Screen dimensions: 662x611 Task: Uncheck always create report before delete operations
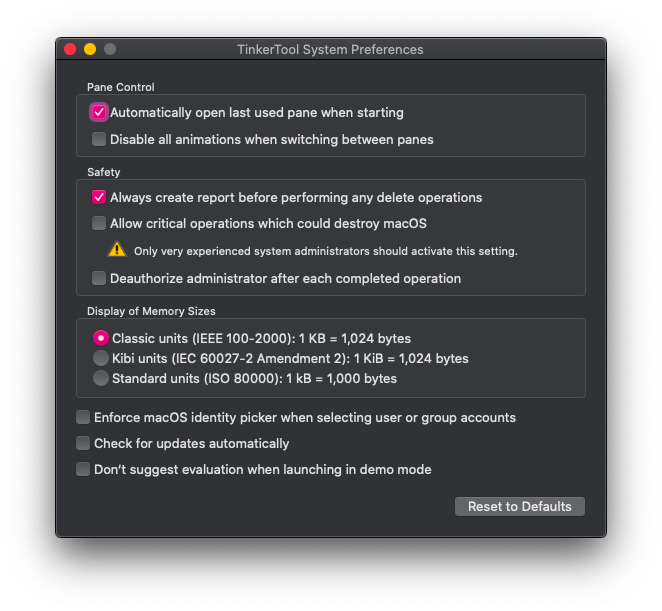point(99,198)
